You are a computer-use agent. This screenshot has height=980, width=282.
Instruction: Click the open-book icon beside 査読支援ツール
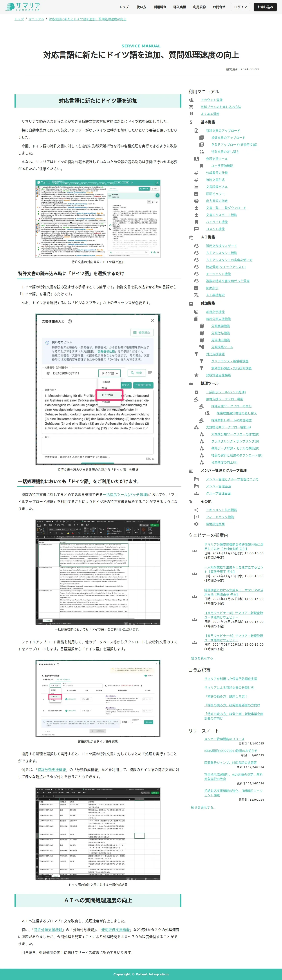(196, 159)
